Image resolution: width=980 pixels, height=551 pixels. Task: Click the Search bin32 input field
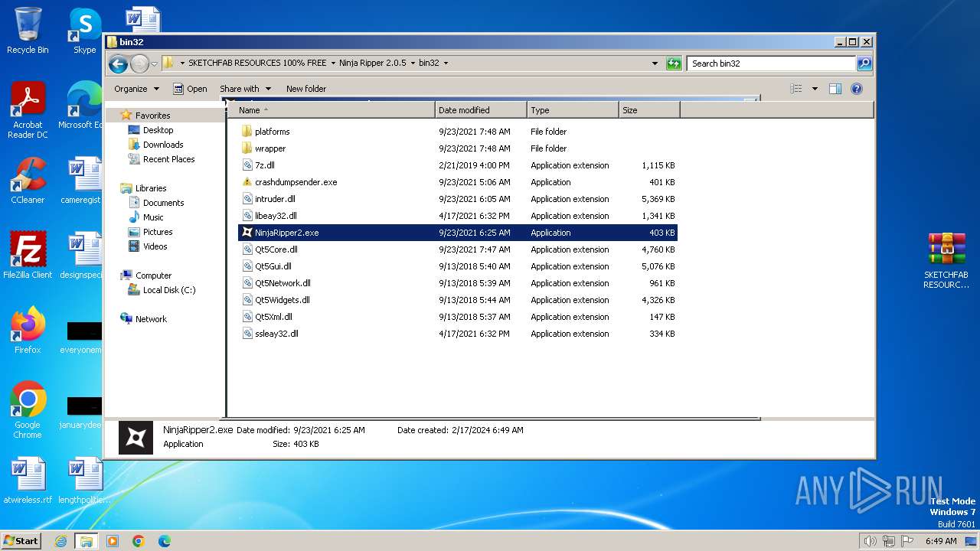(x=769, y=64)
